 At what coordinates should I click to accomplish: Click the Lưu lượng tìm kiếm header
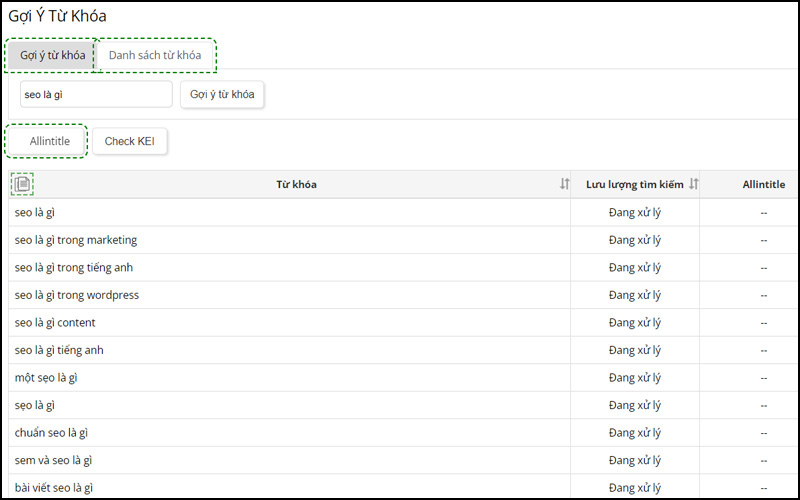635,185
